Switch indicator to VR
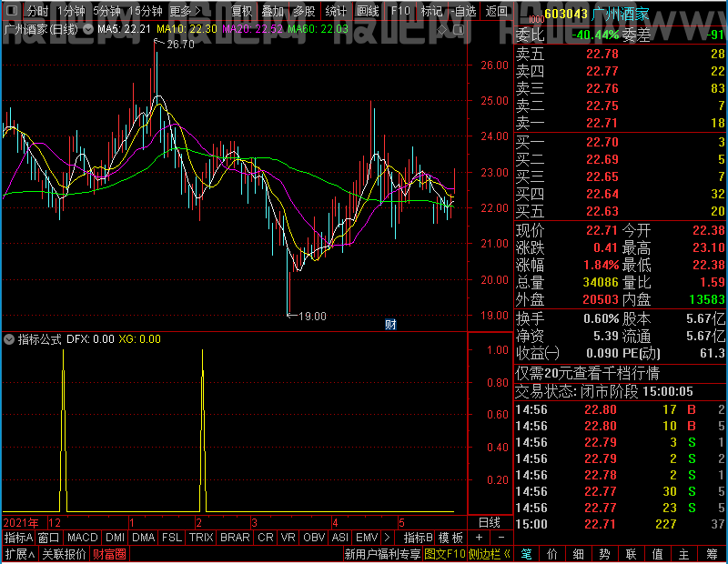 point(288,538)
